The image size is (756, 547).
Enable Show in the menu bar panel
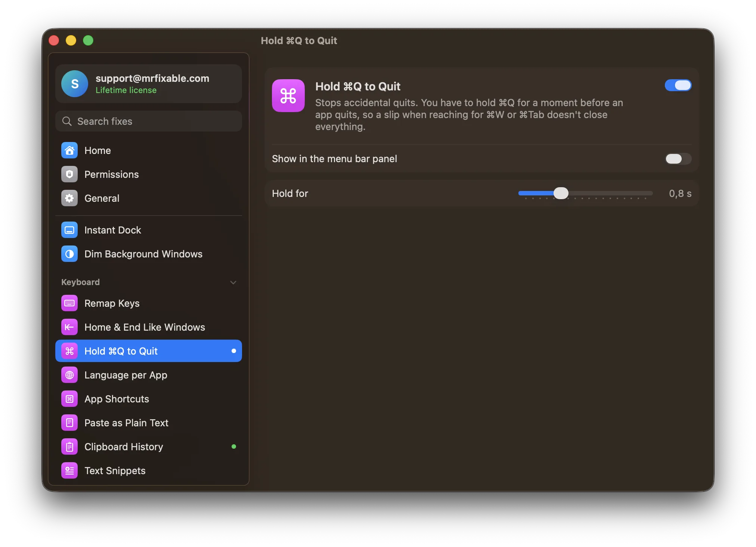(678, 159)
